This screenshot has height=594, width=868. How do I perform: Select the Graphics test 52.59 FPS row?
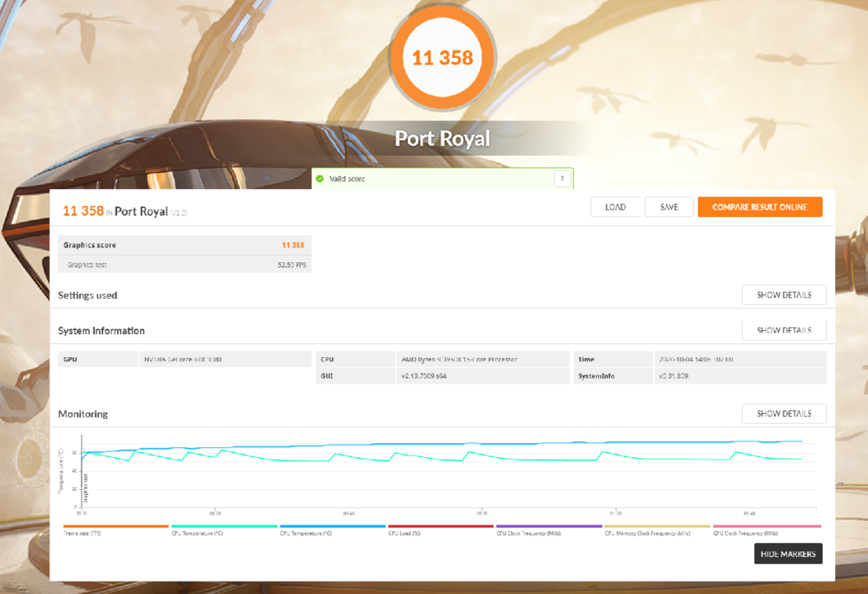click(185, 265)
